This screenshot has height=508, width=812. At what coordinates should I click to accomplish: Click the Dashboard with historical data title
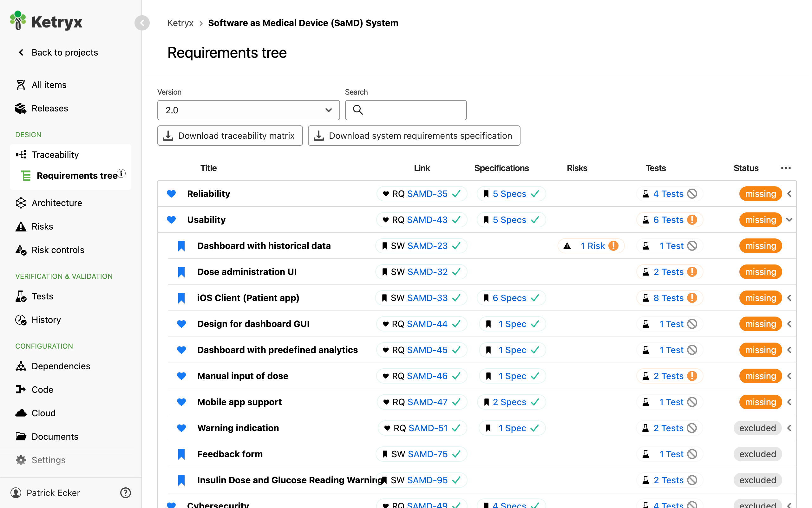click(264, 246)
